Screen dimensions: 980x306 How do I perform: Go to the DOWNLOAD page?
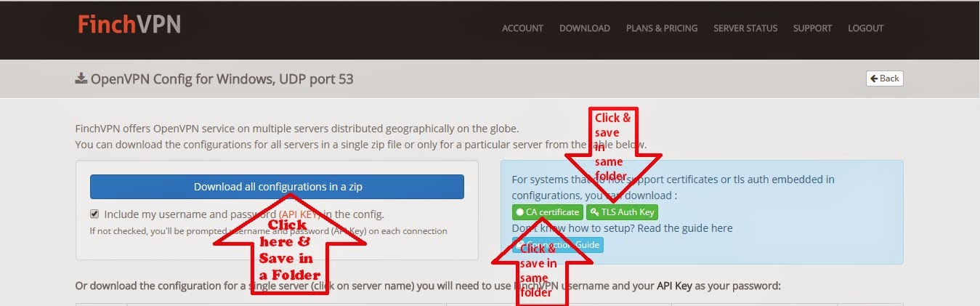coord(584,28)
